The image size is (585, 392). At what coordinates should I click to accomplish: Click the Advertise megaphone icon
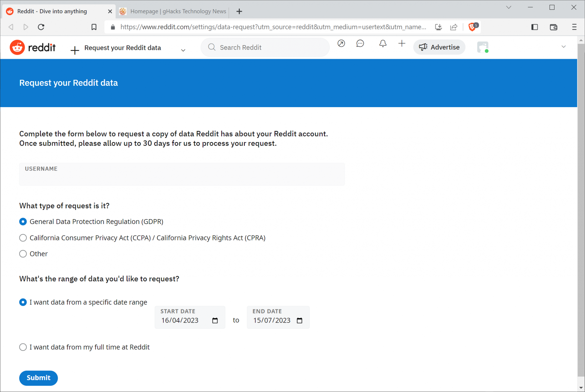click(422, 47)
